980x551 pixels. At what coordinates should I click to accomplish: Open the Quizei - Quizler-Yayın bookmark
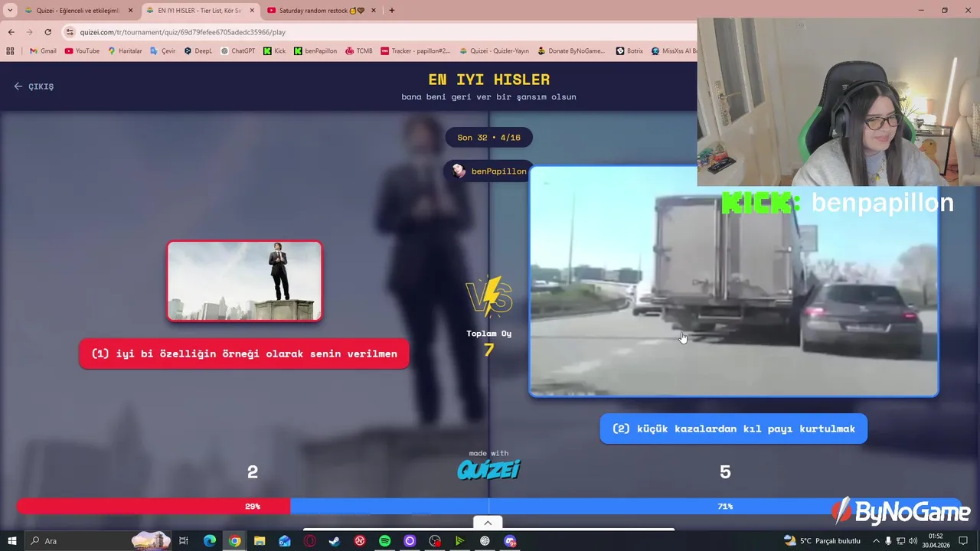(495, 51)
